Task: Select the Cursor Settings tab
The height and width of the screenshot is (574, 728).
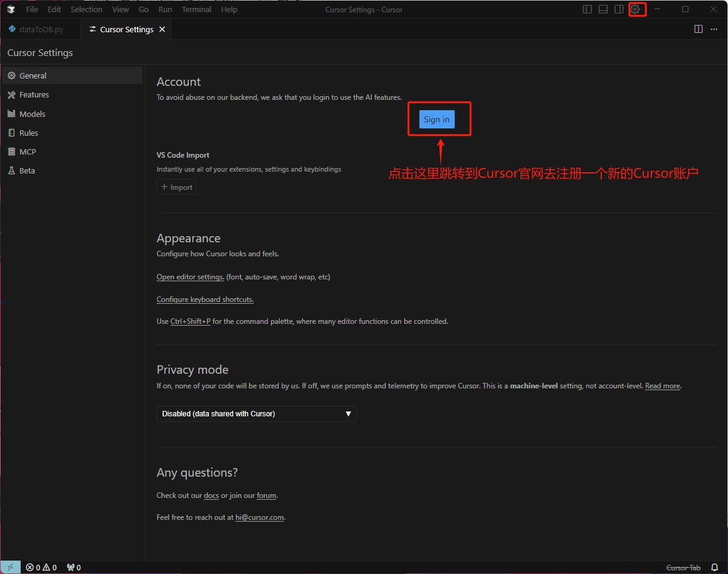Action: pyautogui.click(x=126, y=29)
